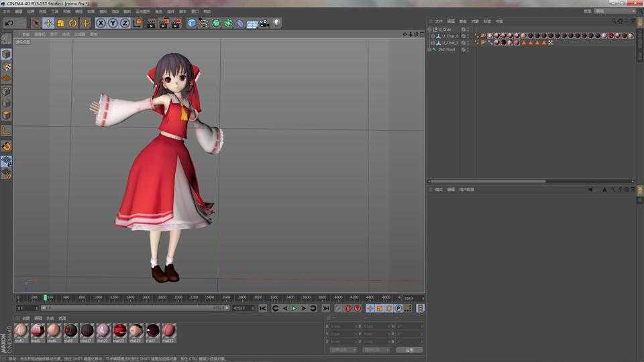Open the File menu in main menu bar
The height and width of the screenshot is (362, 644).
coord(7,11)
